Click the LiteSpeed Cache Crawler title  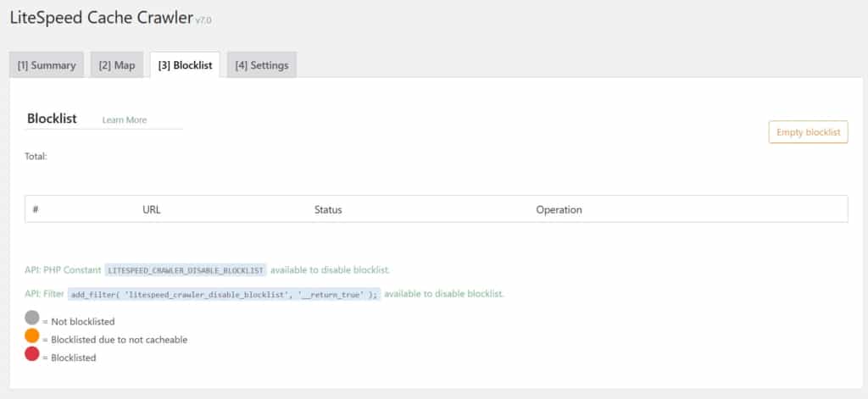(102, 18)
